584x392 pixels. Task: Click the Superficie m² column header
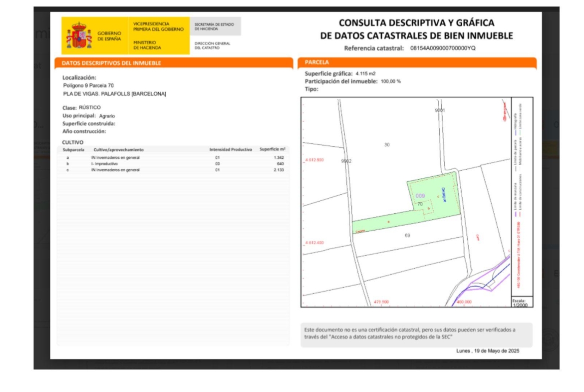pos(272,149)
